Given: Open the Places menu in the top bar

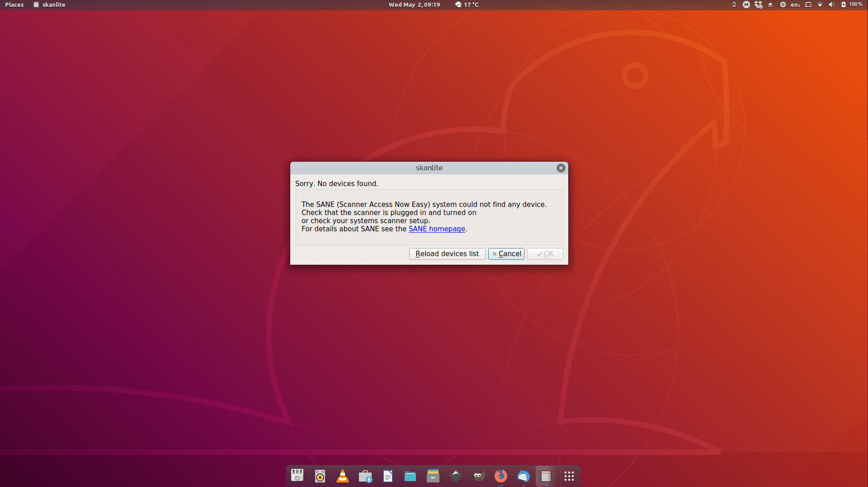Looking at the screenshot, I should point(14,5).
